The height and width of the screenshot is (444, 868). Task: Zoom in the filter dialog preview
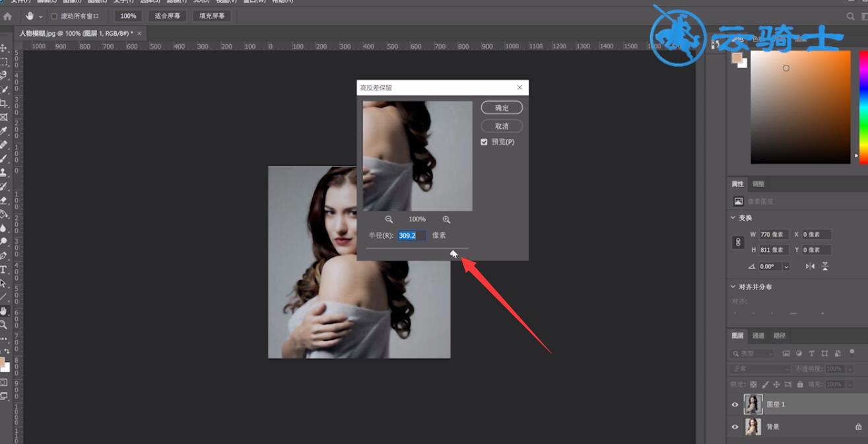(446, 219)
